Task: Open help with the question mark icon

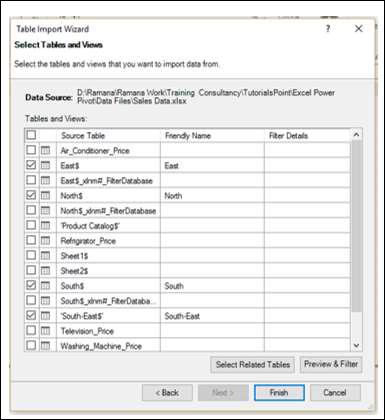Action: (328, 29)
